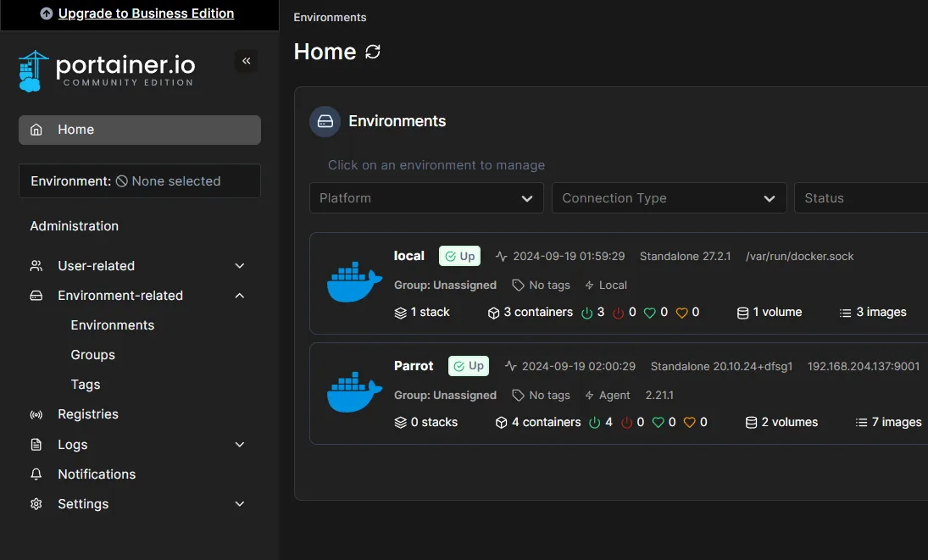Expand the Logs section chevron
The image size is (928, 560).
[x=240, y=445]
